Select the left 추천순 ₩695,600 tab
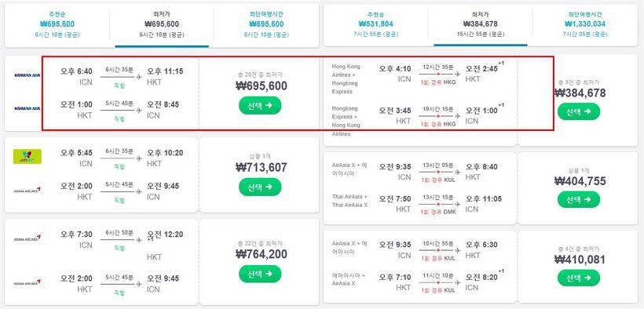This screenshot has height=309, width=644. [x=57, y=24]
